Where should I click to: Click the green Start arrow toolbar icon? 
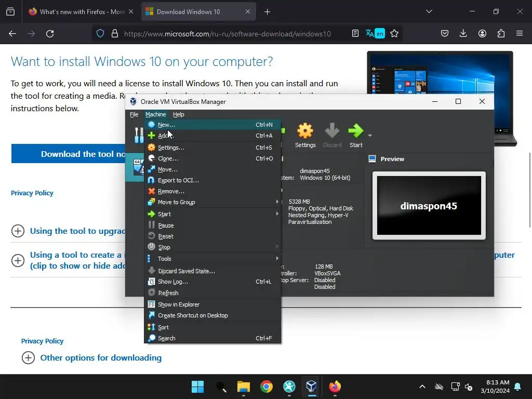pos(355,130)
